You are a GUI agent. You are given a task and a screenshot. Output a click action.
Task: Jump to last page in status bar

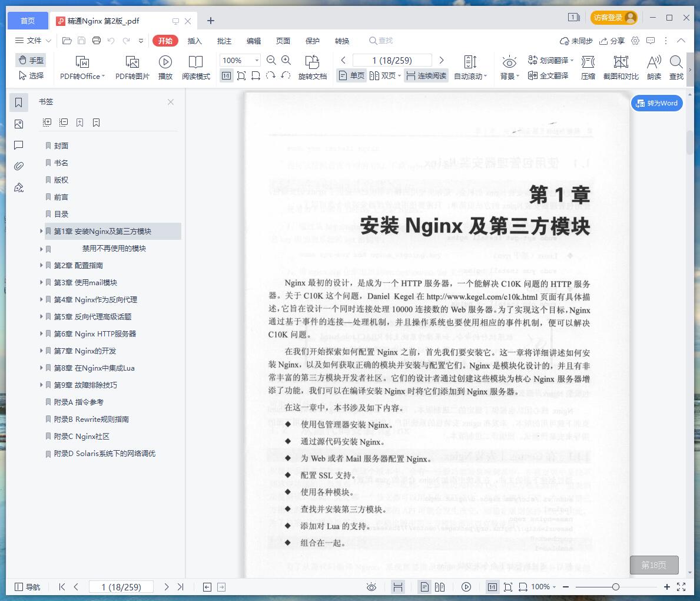pyautogui.click(x=180, y=587)
